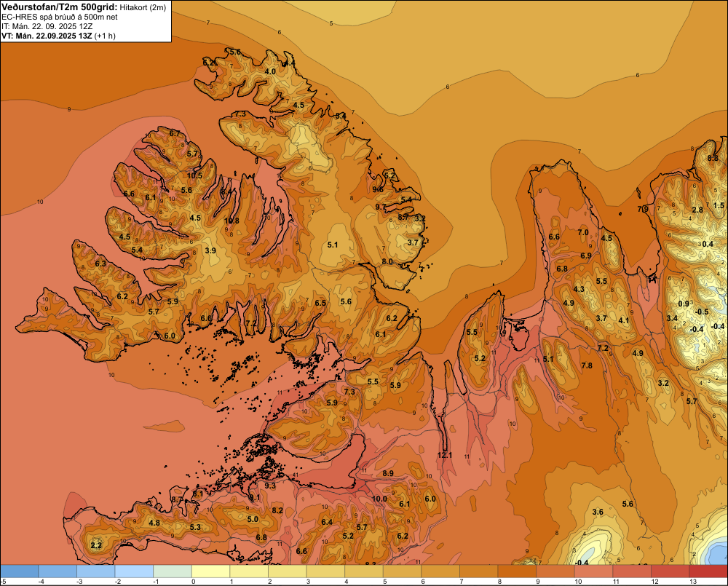Viewport: 728px width, 586px height.
Task: Select the 5 to 6 legend color swatch
Action: point(403,571)
